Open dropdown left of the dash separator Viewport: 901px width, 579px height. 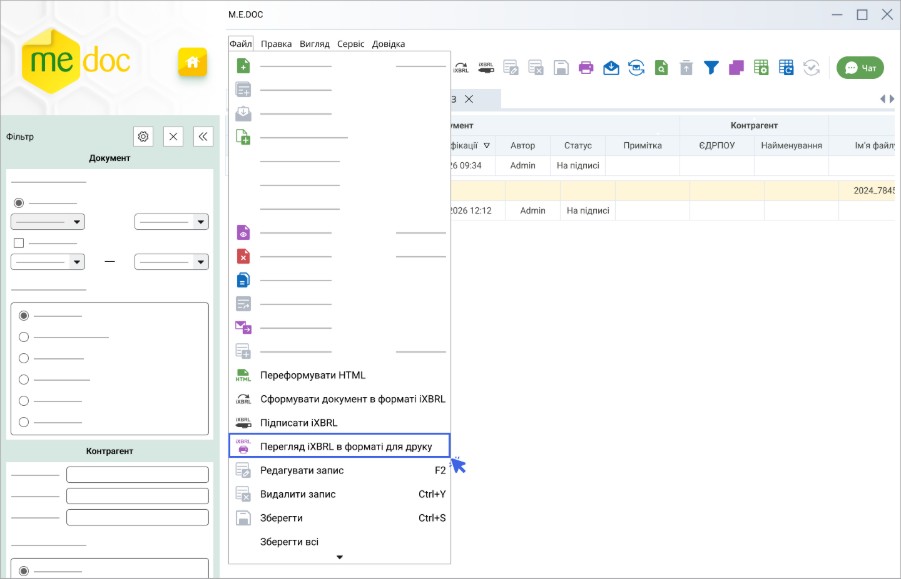[x=48, y=262]
